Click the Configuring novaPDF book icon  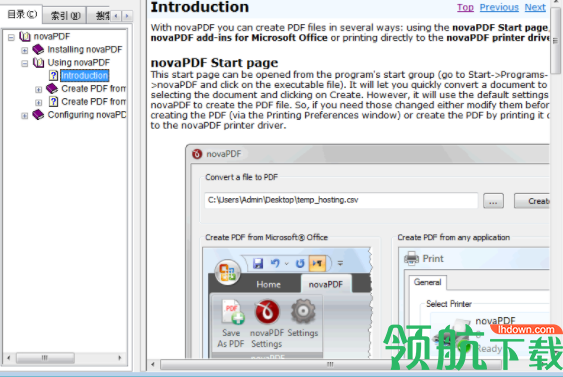(x=38, y=115)
